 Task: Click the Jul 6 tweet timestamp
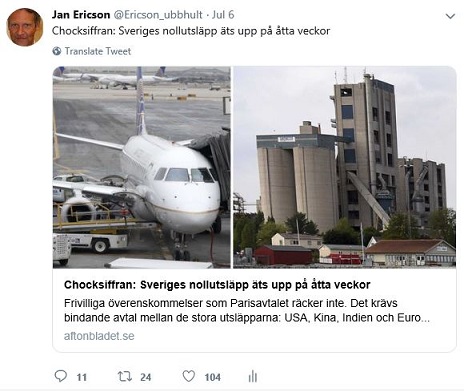(223, 15)
